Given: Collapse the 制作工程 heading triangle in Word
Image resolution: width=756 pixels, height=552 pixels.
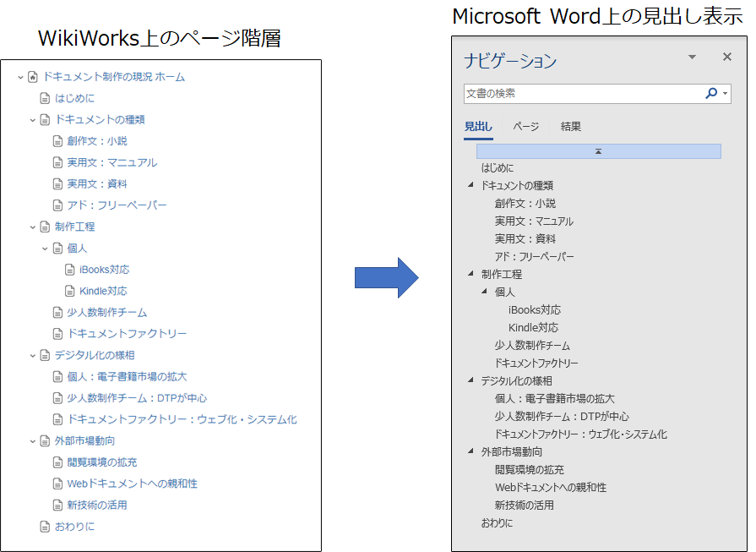Looking at the screenshot, I should [x=470, y=274].
